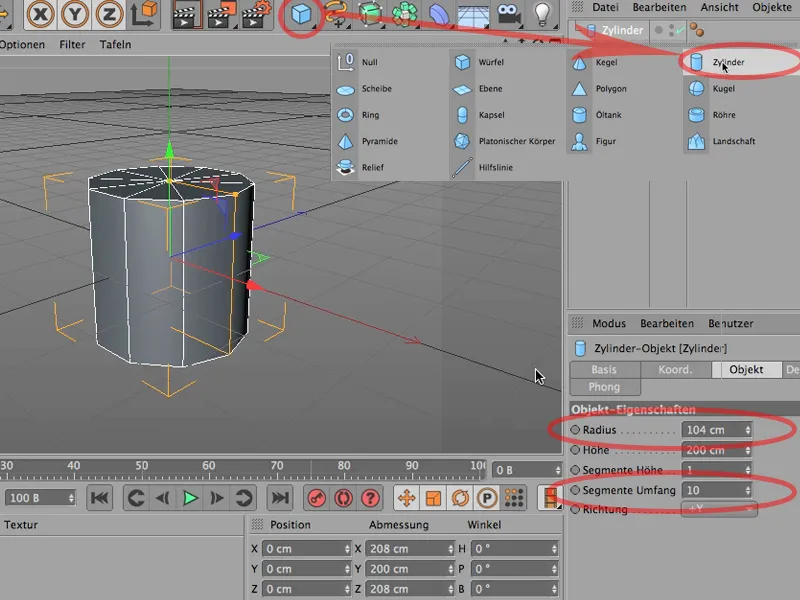Click the Position X 0 cm field
The height and width of the screenshot is (600, 800).
point(307,548)
